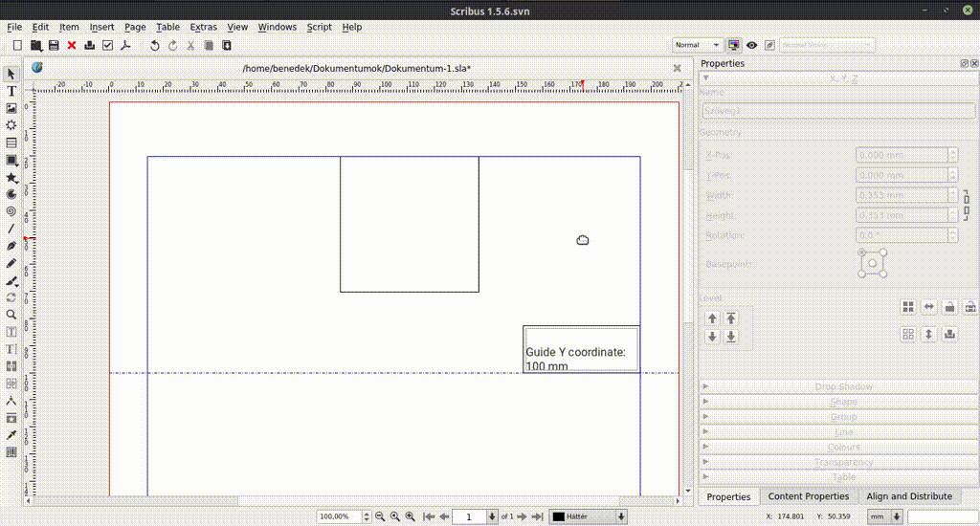Click the Print icon in toolbar
Image resolution: width=980 pixels, height=526 pixels.
click(89, 45)
